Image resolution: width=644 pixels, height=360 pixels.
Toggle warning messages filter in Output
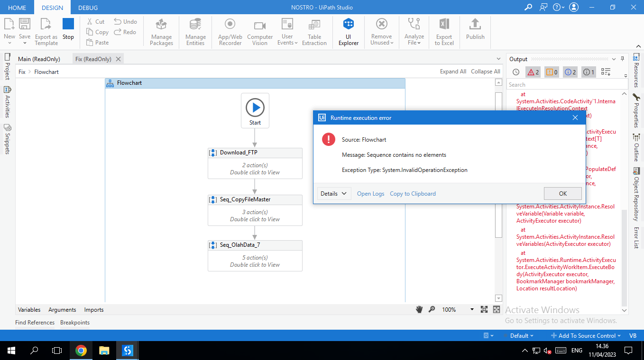point(552,72)
